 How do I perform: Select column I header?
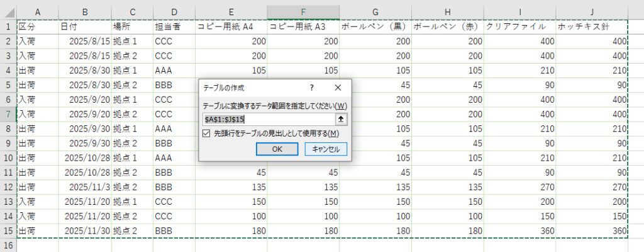(x=519, y=13)
